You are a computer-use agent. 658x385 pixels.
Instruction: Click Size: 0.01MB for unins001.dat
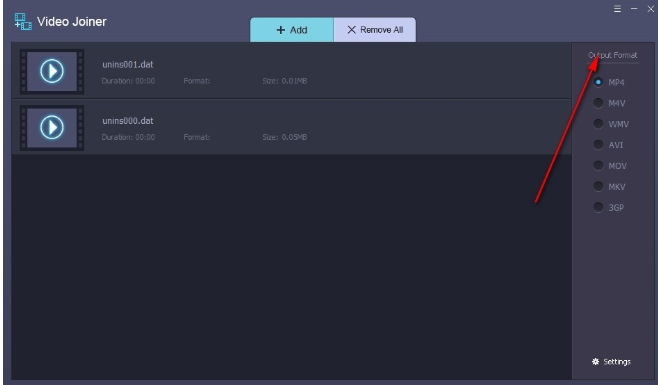pyautogui.click(x=285, y=81)
